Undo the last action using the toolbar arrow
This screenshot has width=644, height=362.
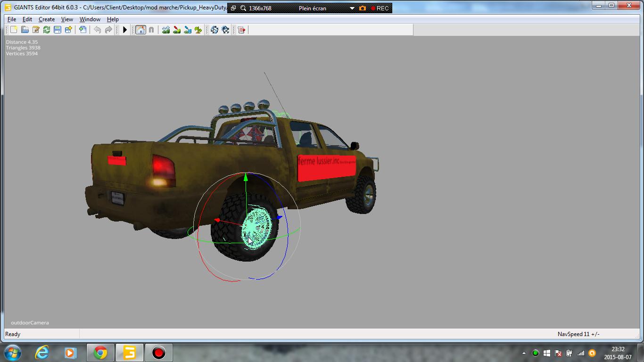(x=97, y=30)
